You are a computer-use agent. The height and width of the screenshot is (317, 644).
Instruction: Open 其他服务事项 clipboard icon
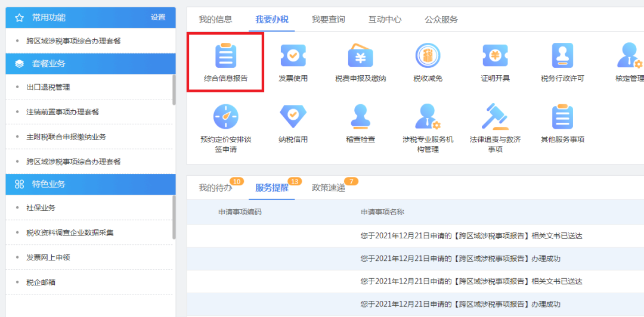(562, 117)
